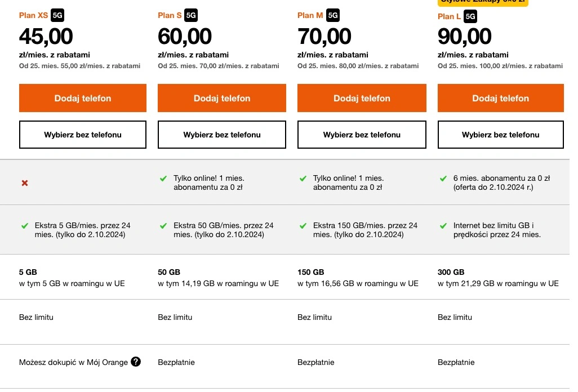Click checkmark beside Internet bez limitu GB
Screen dimensions: 578x392
443,225
